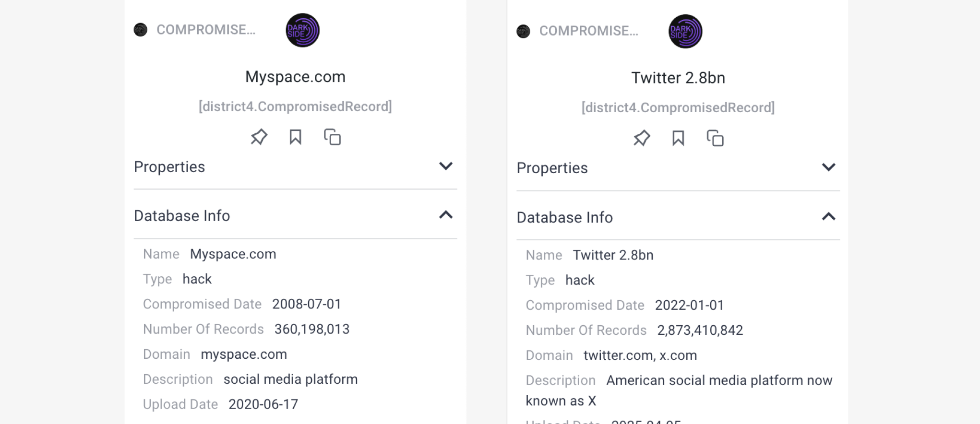Image resolution: width=980 pixels, height=424 pixels.
Task: Expand Properties section in Twitter card
Action: [x=829, y=167]
